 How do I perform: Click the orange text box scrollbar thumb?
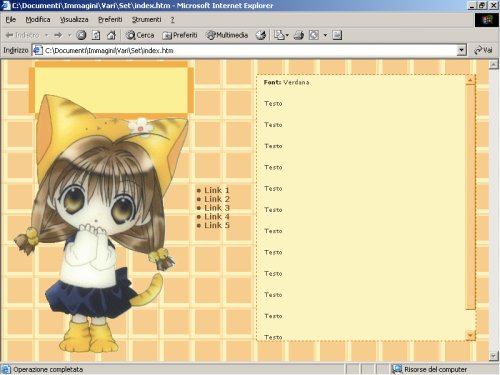tap(470, 197)
